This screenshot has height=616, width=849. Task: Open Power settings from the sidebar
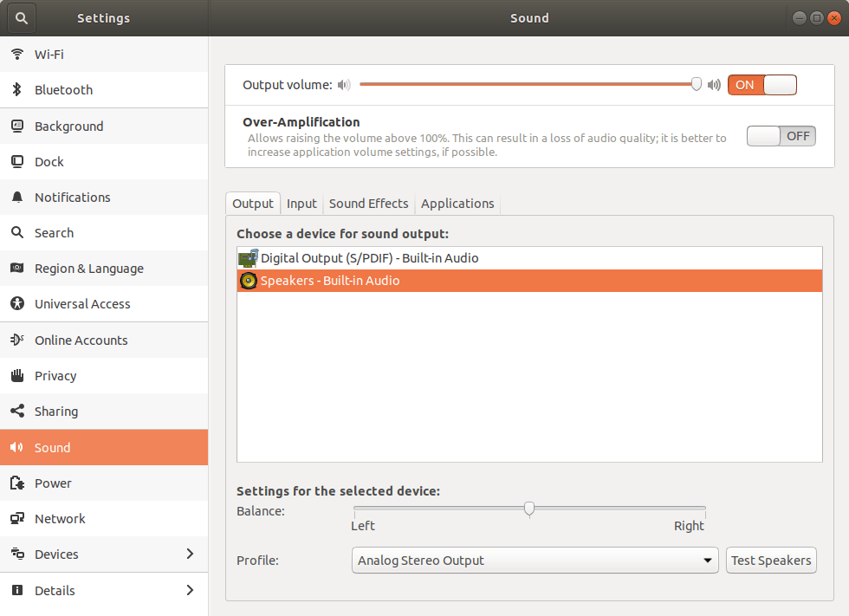(x=54, y=483)
